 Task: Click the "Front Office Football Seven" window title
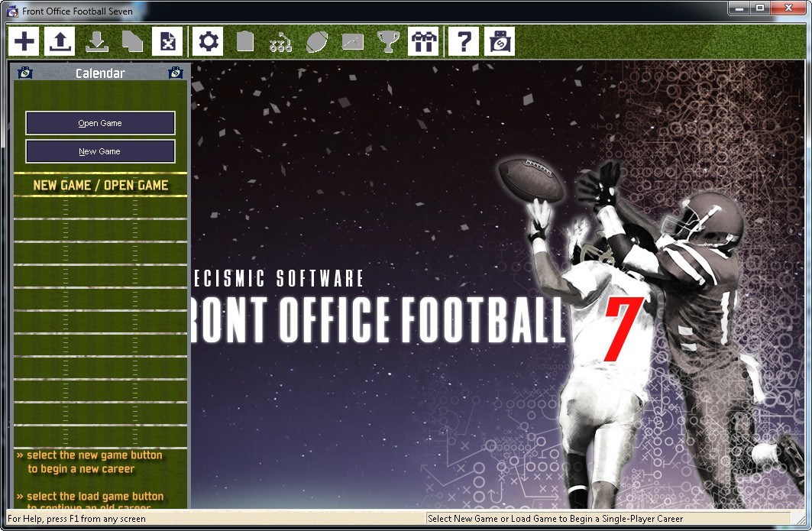click(x=77, y=11)
